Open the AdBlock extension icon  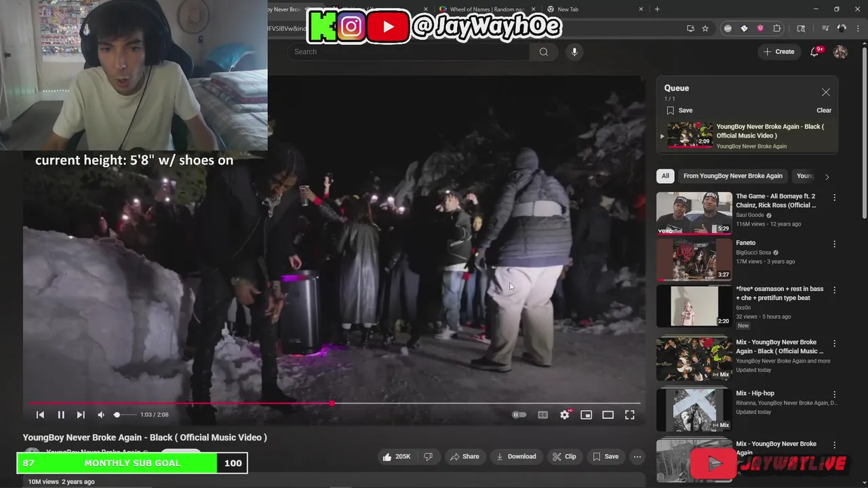[728, 28]
